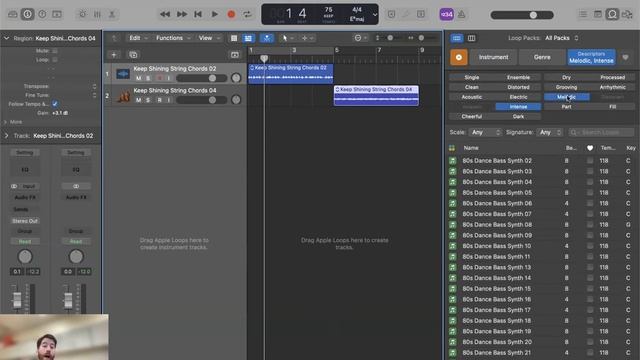Click the red Record button
Viewport: 640px width, 360px height.
tap(231, 14)
